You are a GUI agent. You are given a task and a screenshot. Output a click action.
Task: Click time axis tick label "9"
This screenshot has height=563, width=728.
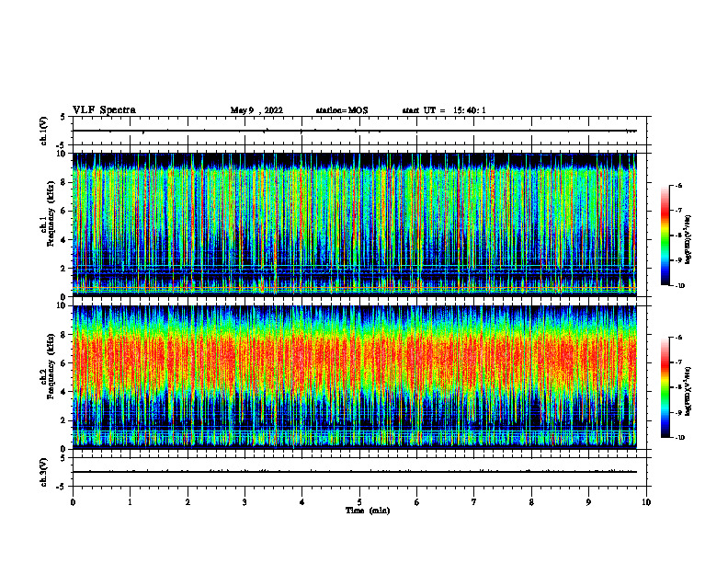[x=588, y=502]
